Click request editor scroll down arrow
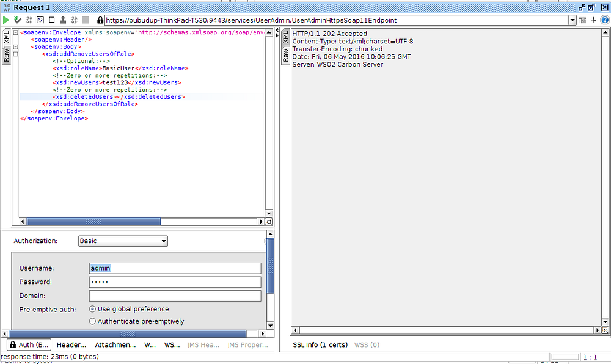 [x=269, y=213]
